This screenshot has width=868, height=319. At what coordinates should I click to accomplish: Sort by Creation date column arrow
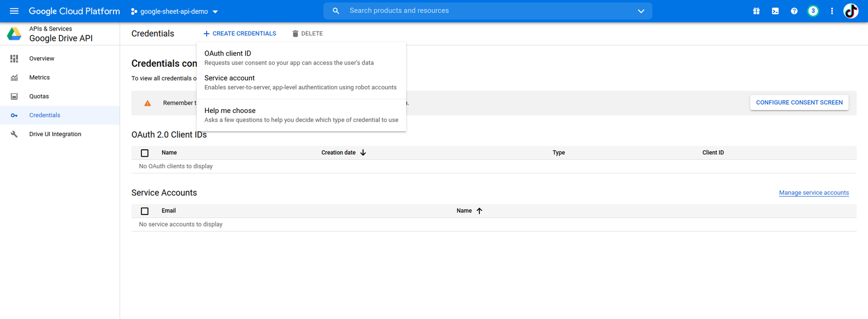[363, 153]
